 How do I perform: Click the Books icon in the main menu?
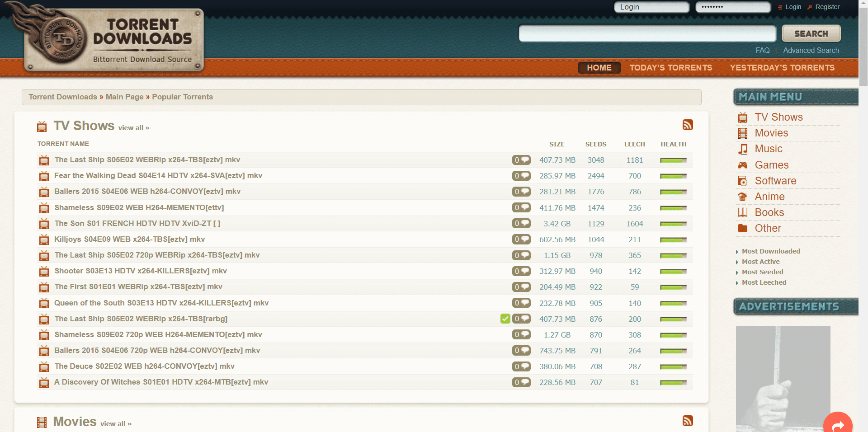(x=743, y=212)
